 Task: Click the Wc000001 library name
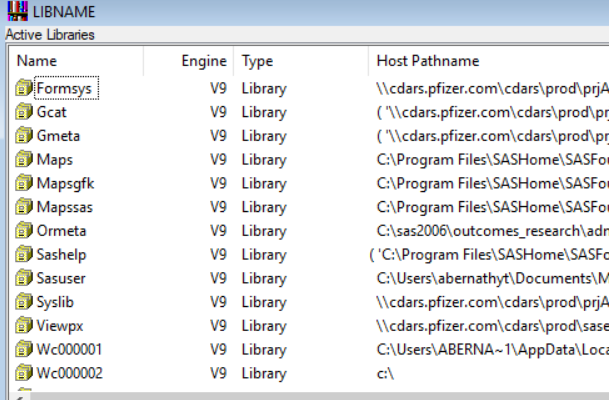69,349
